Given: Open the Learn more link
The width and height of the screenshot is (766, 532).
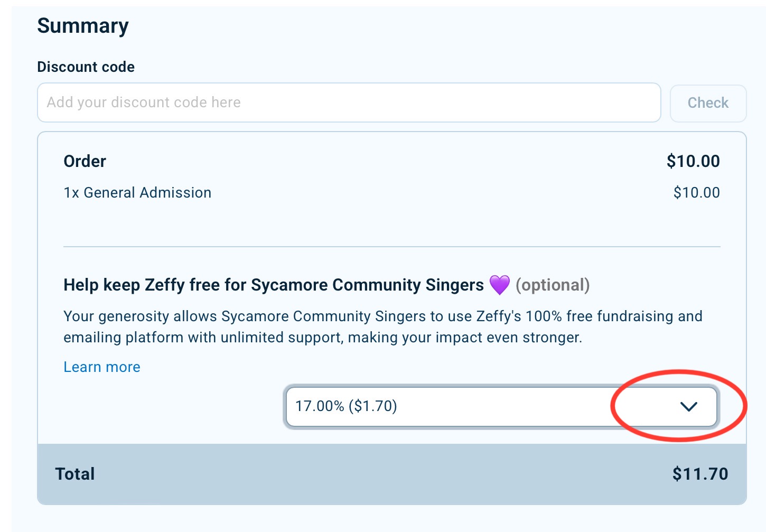Looking at the screenshot, I should click(x=102, y=367).
